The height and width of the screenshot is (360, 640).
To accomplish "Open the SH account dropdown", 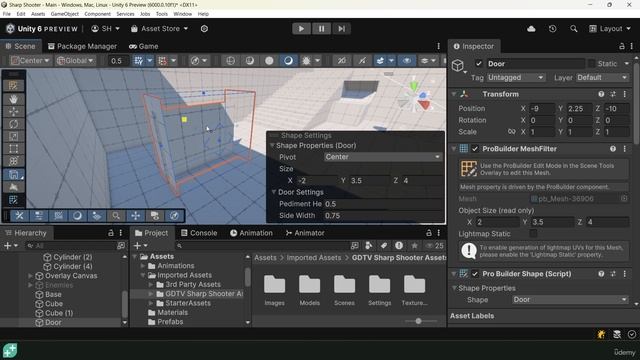I will tap(105, 29).
